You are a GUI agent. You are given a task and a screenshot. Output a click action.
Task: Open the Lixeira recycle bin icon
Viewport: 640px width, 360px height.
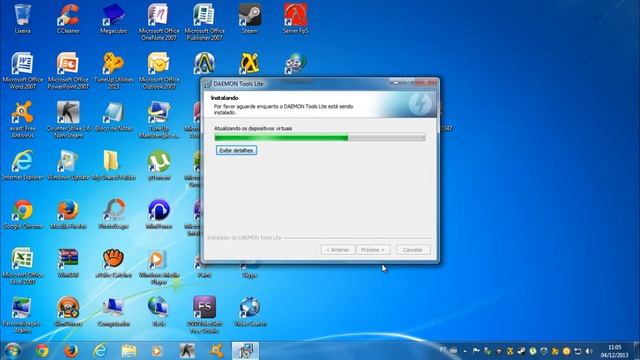[22, 19]
